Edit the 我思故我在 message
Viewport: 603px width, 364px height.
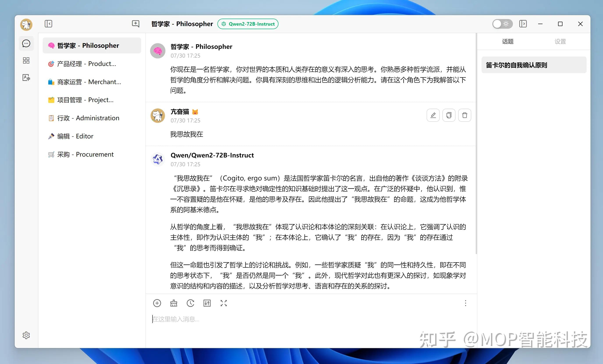click(x=433, y=115)
